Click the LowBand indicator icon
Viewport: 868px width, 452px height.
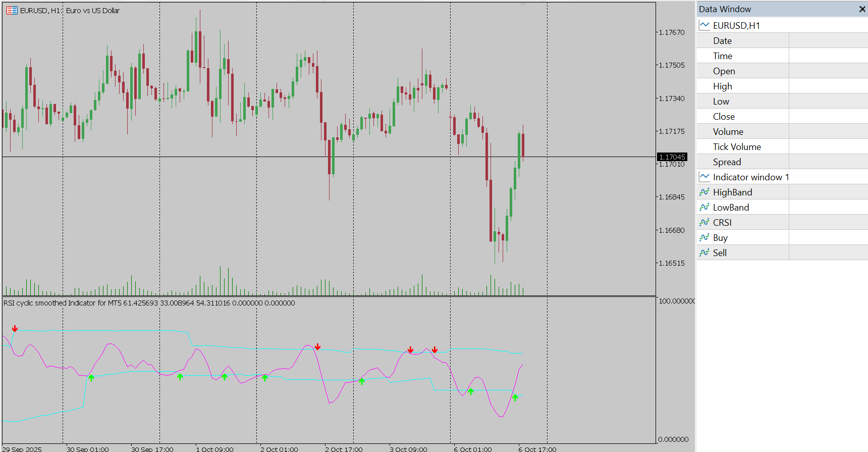coord(704,207)
